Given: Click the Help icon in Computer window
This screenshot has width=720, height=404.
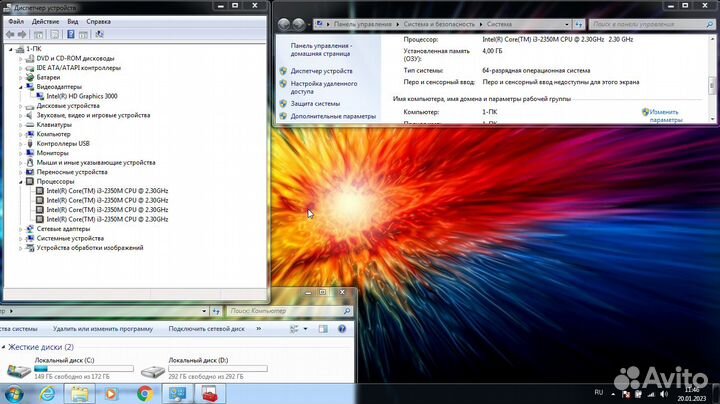Looking at the screenshot, I should coord(342,329).
